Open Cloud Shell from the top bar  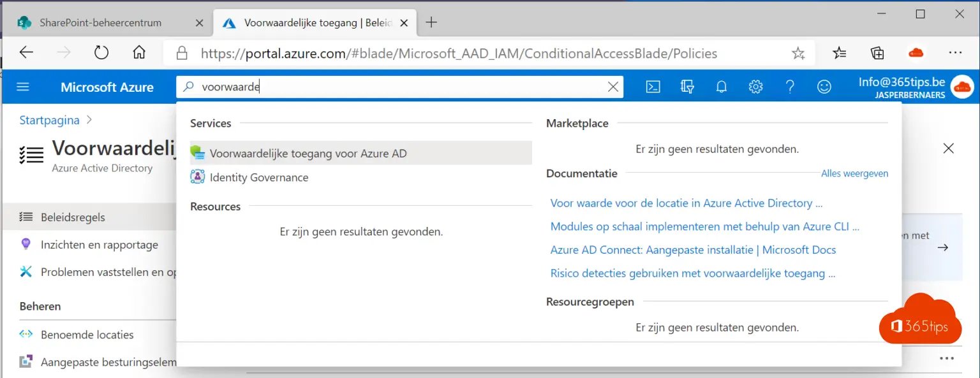tap(652, 87)
